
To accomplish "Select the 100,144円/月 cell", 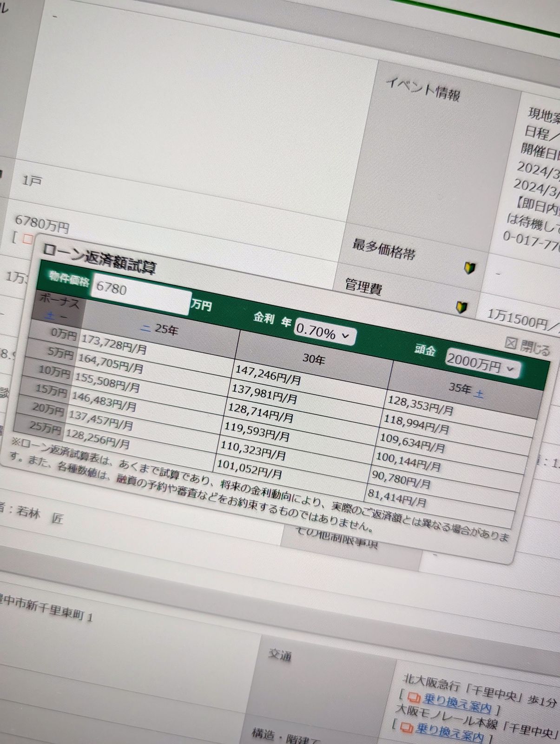I will [408, 461].
